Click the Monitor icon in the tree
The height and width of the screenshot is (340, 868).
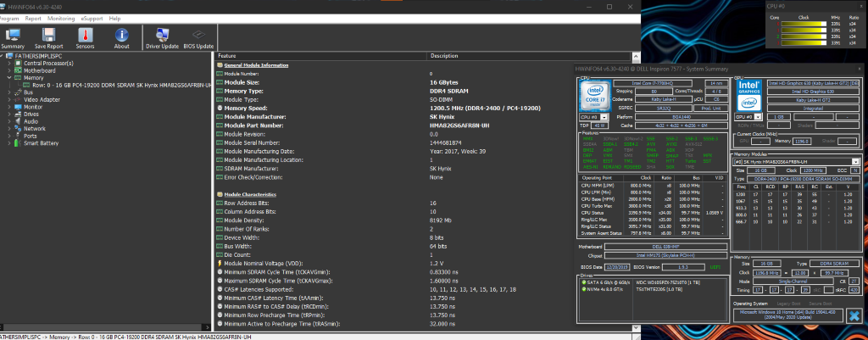(19, 107)
